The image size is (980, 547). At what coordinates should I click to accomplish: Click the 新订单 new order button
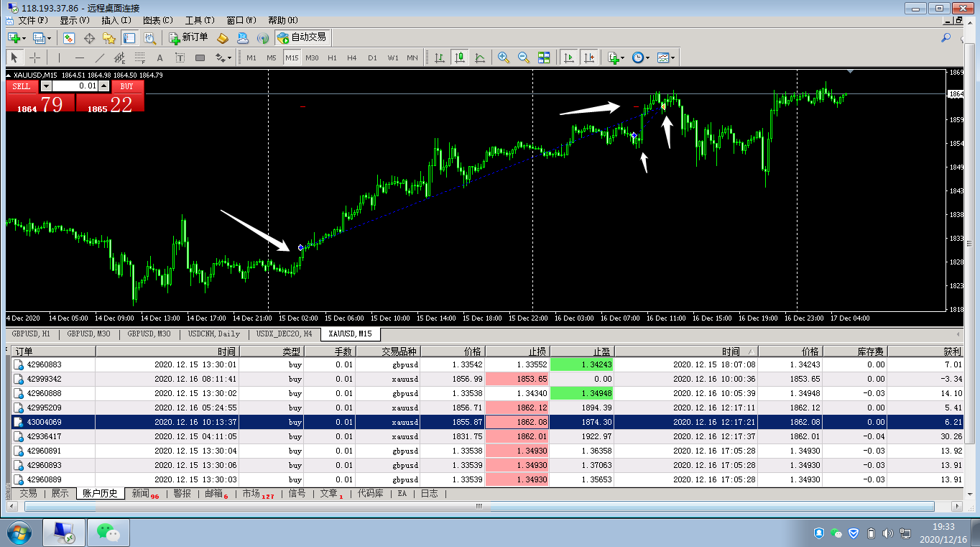click(188, 37)
